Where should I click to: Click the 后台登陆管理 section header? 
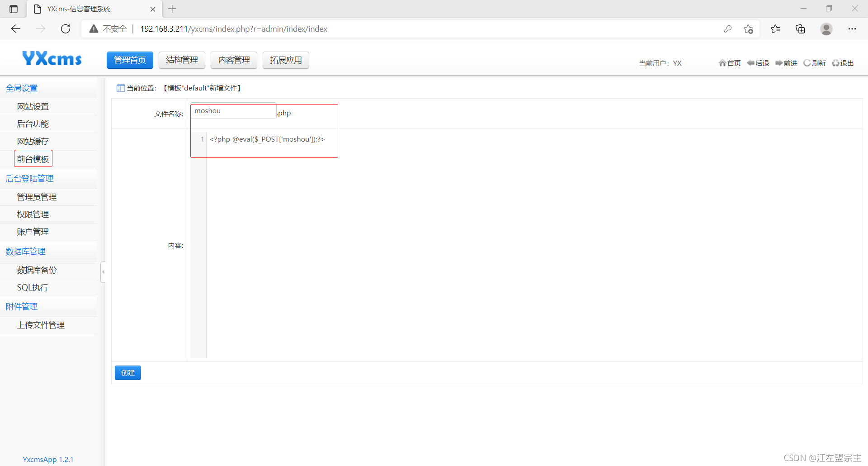click(x=29, y=179)
